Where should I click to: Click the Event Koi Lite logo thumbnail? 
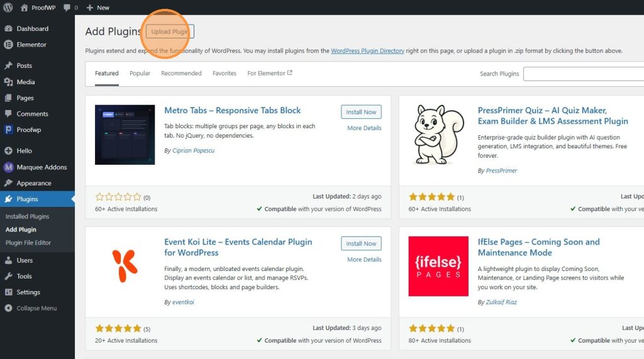coord(125,266)
